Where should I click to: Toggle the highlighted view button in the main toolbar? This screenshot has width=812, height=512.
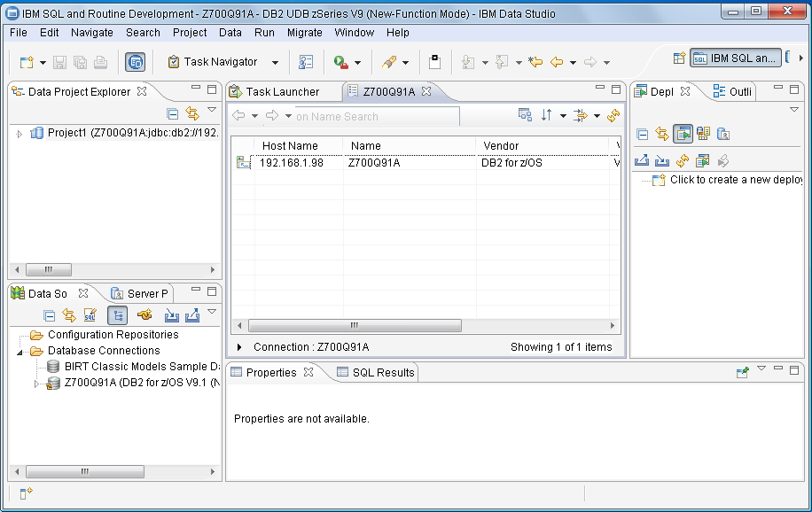[x=135, y=62]
